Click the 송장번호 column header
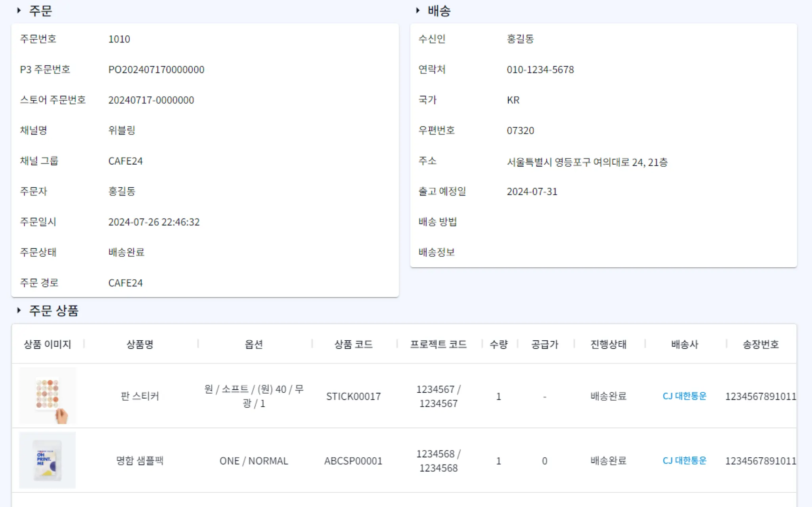This screenshot has height=507, width=812. tap(760, 344)
